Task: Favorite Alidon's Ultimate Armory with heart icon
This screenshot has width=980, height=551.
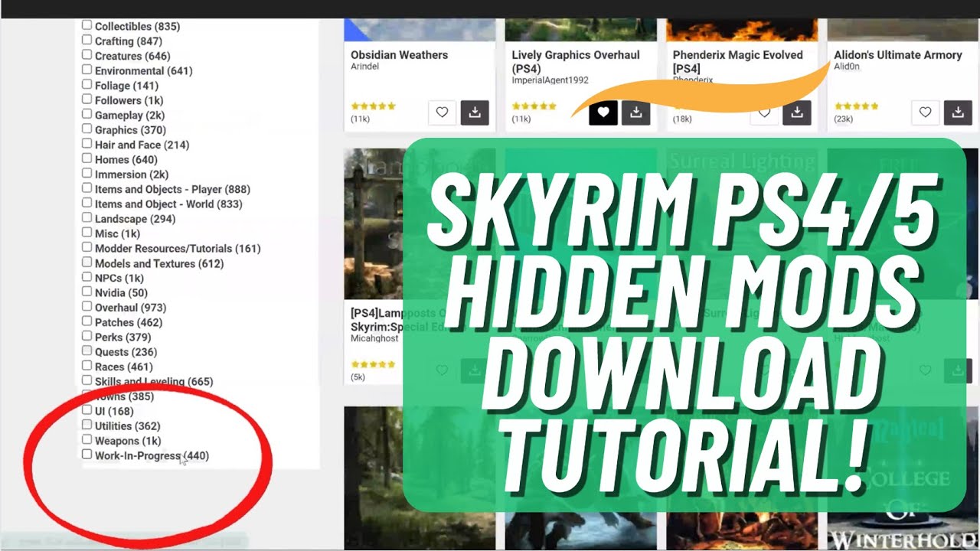Action: pyautogui.click(x=925, y=112)
